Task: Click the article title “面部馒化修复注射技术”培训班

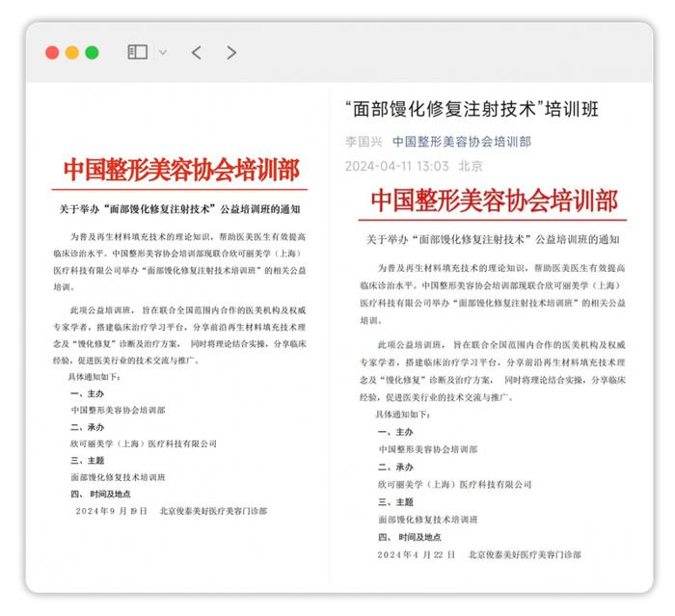Action: pos(472,109)
